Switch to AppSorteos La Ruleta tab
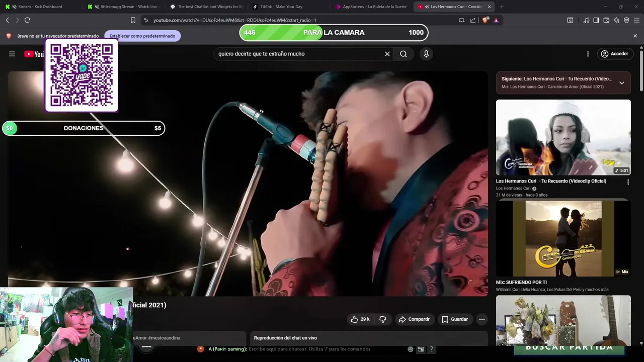 (371, 7)
